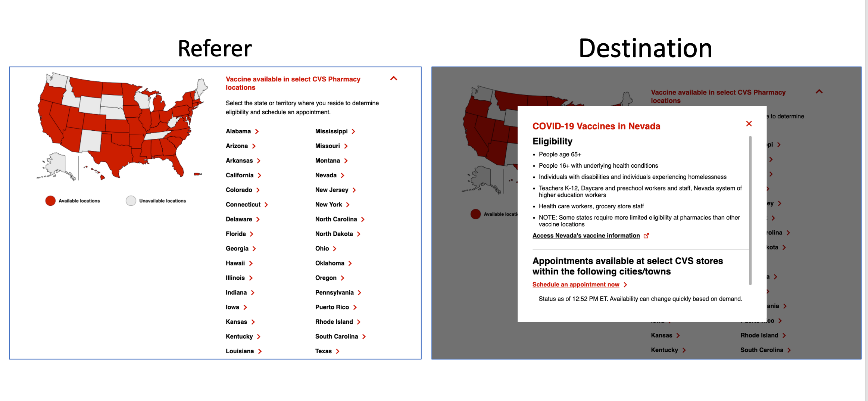Click red Available locations legend dot

(x=50, y=201)
